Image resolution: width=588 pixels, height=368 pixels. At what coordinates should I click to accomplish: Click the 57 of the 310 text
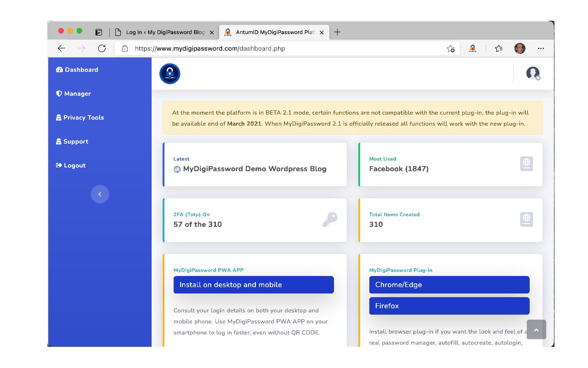[198, 224]
